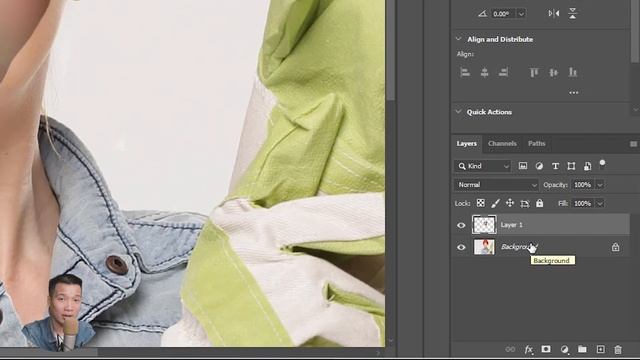
Task: Align bottom edges icon
Action: [x=573, y=72]
